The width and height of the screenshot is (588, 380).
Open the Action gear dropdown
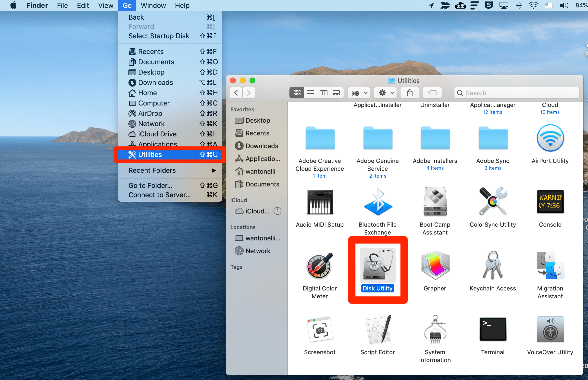tap(386, 93)
